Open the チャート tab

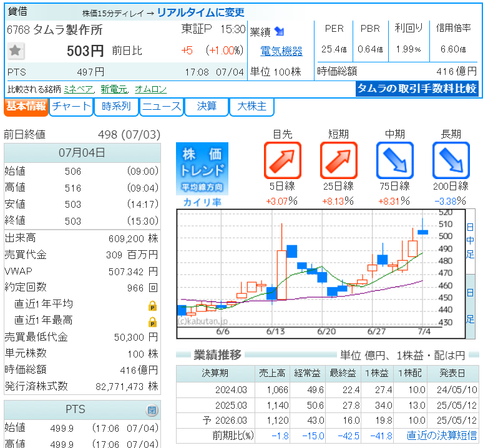[71, 107]
